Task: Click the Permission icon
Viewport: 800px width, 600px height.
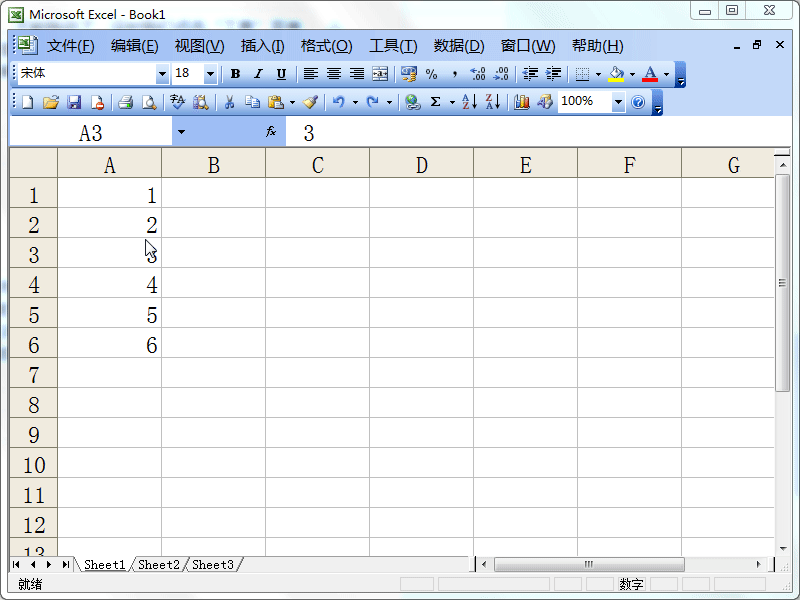Action: [97, 102]
